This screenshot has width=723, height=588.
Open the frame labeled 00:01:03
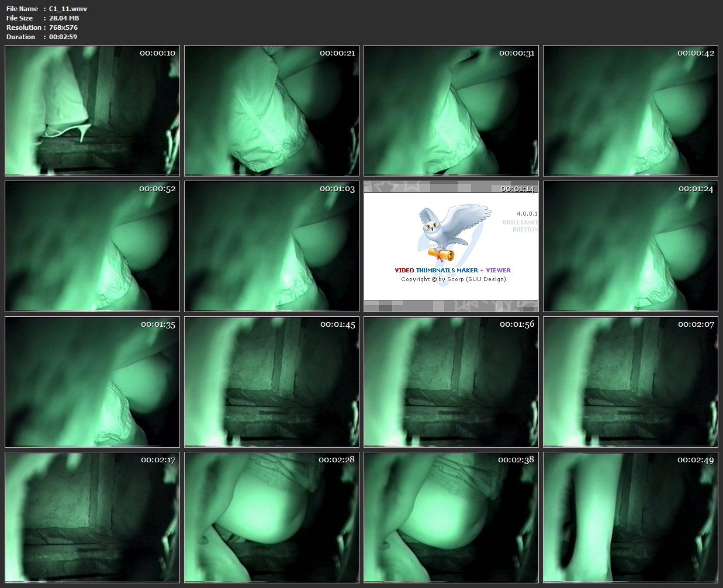pos(272,246)
